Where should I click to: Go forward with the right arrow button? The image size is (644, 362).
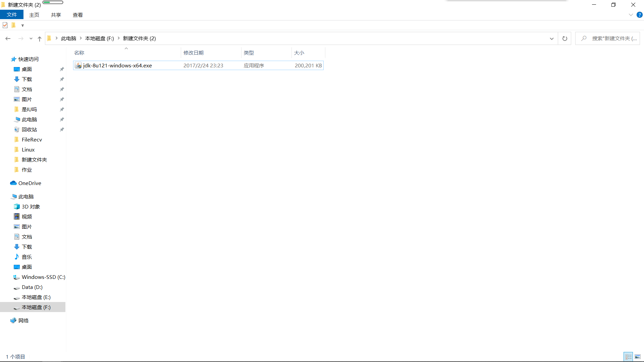tap(21, 39)
